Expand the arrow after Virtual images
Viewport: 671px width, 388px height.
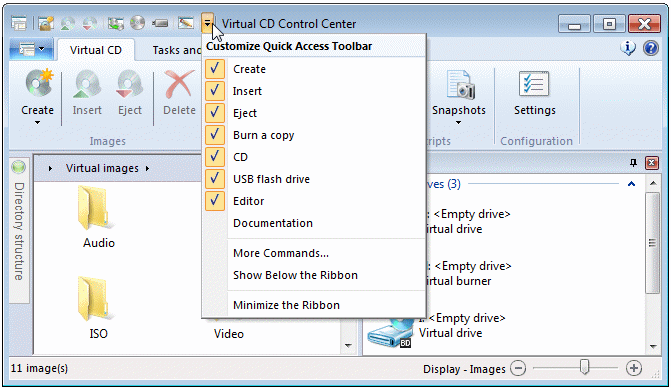click(147, 169)
